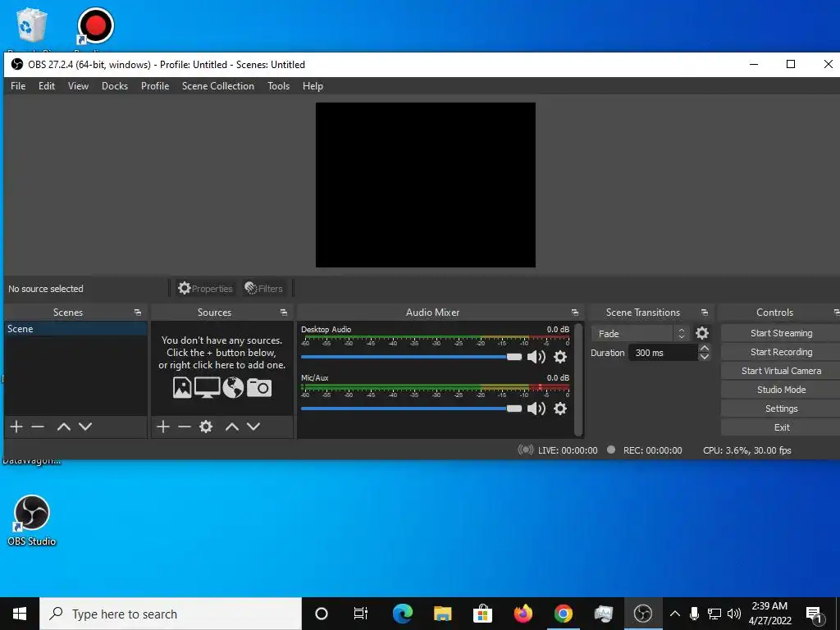
Task: Click the Filters button
Action: [263, 288]
